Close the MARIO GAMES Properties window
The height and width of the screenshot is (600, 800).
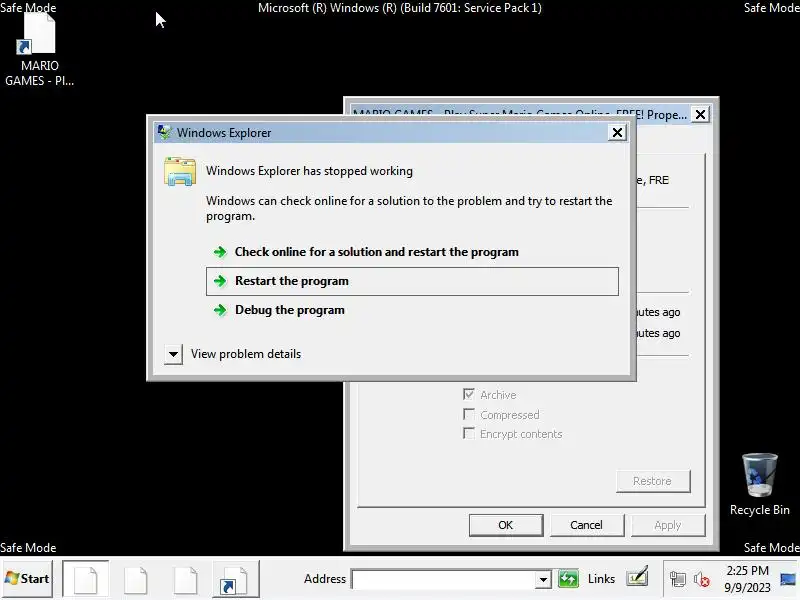701,114
